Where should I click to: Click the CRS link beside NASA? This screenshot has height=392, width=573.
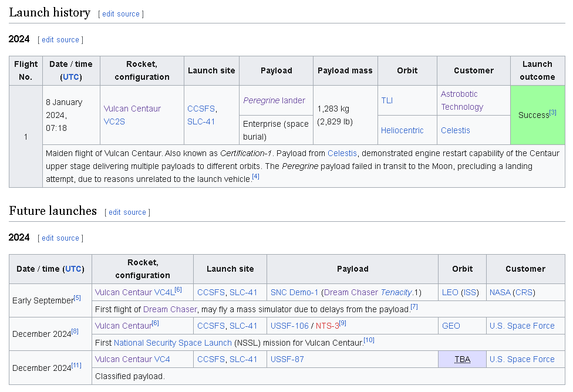click(x=524, y=293)
